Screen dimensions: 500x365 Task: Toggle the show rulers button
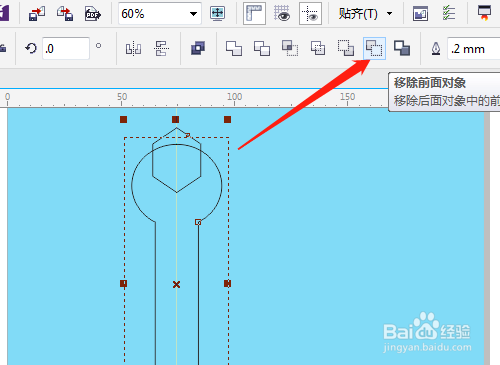coord(254,13)
